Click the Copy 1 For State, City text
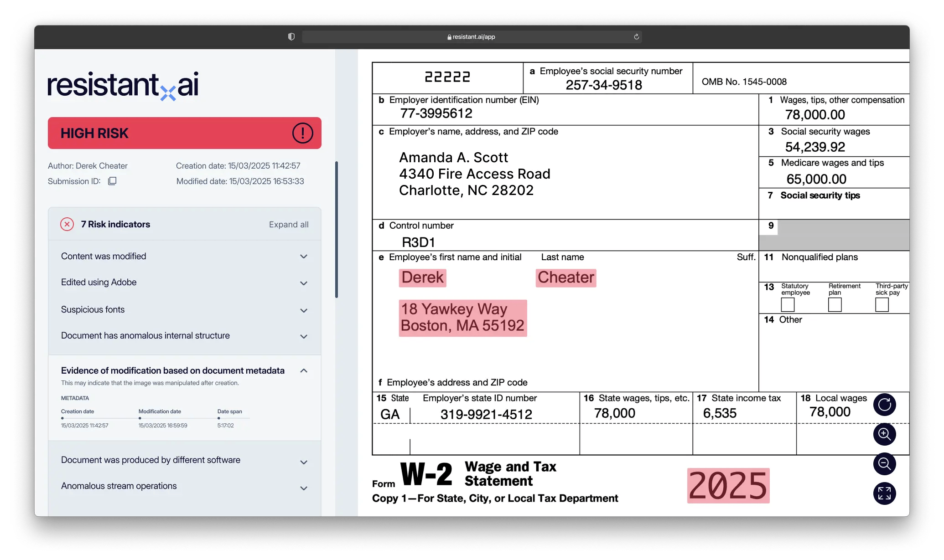 495,498
